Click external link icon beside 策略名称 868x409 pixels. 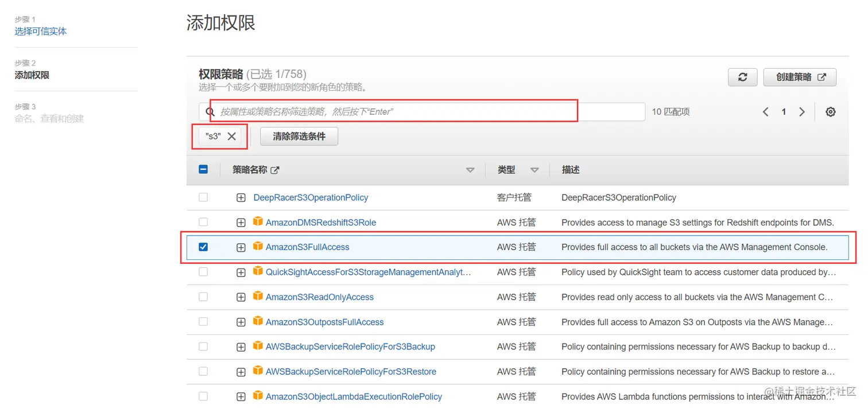tap(275, 170)
